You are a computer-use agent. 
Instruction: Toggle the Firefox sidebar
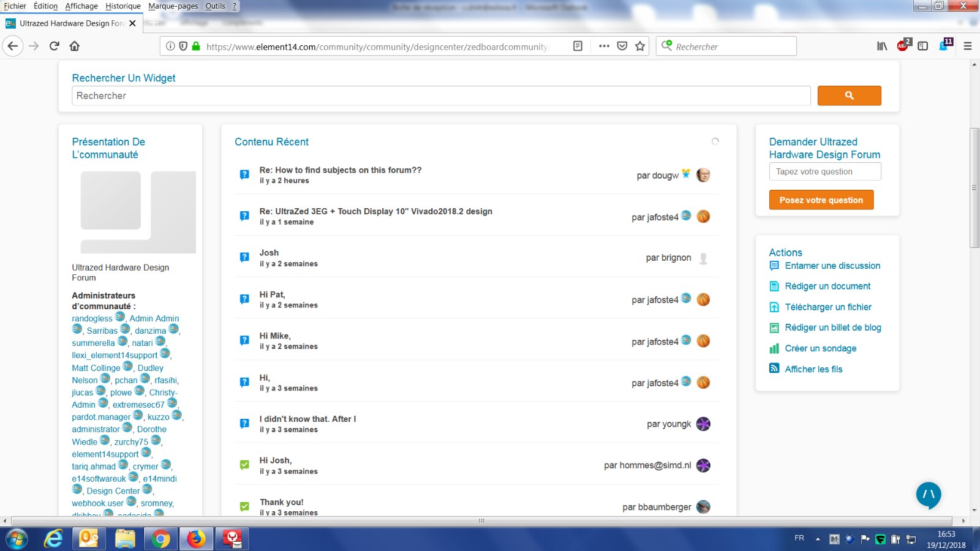923,46
